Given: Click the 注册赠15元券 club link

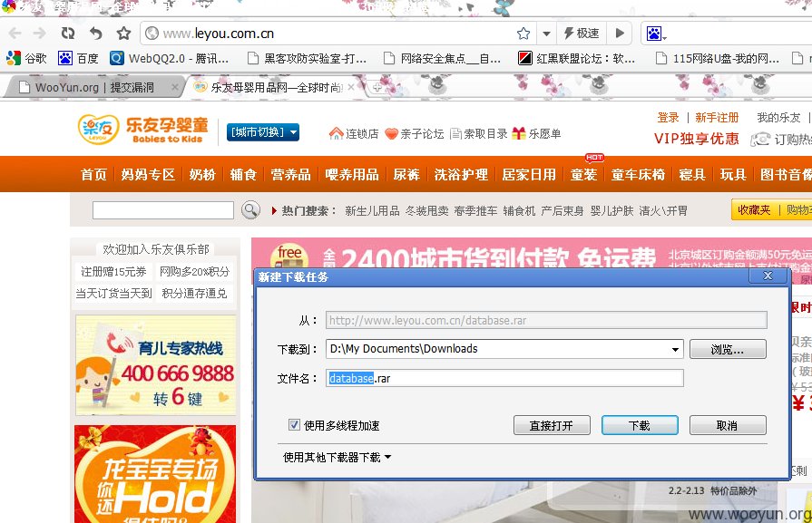Looking at the screenshot, I should [x=113, y=272].
